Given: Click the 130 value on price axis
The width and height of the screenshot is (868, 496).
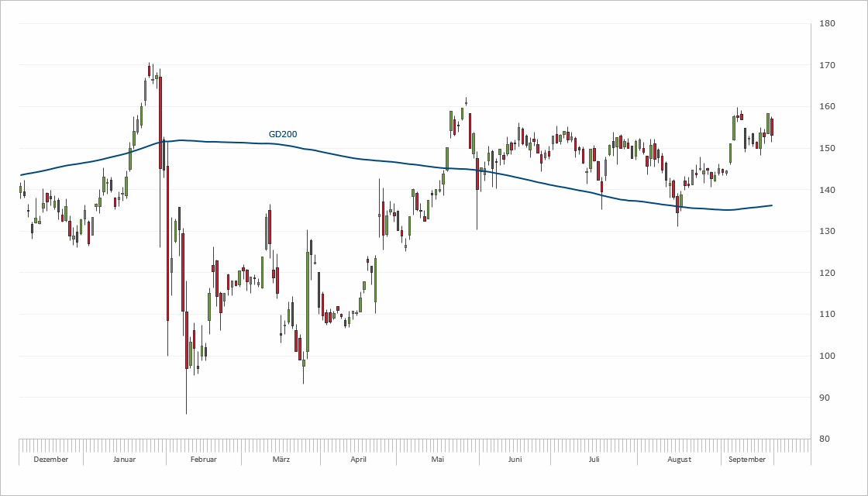Looking at the screenshot, I should 827,232.
